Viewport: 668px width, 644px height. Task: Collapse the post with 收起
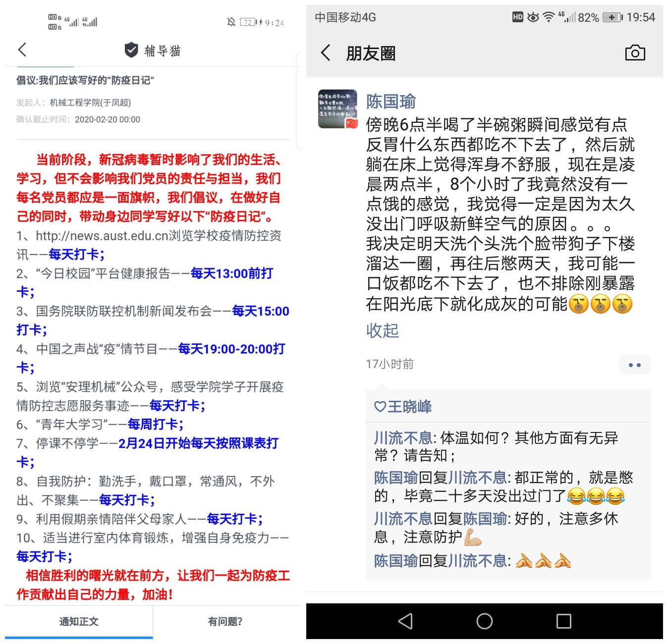(383, 330)
